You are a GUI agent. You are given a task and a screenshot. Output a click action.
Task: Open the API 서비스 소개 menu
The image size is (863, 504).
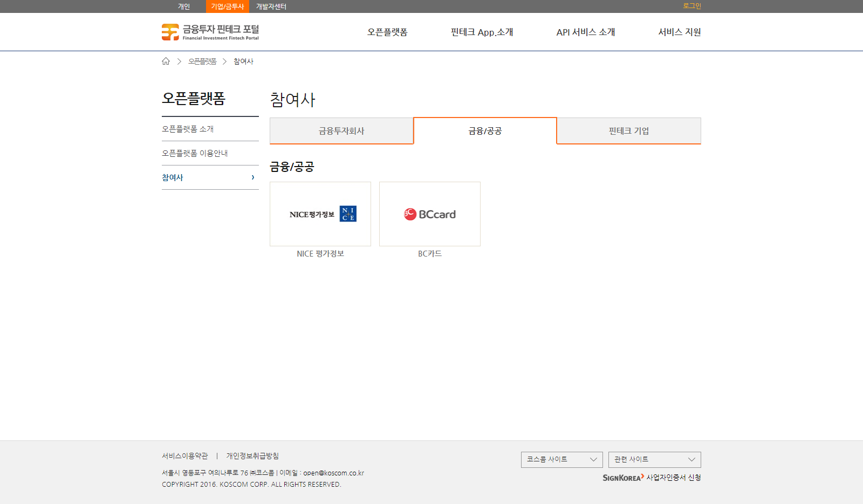point(585,32)
